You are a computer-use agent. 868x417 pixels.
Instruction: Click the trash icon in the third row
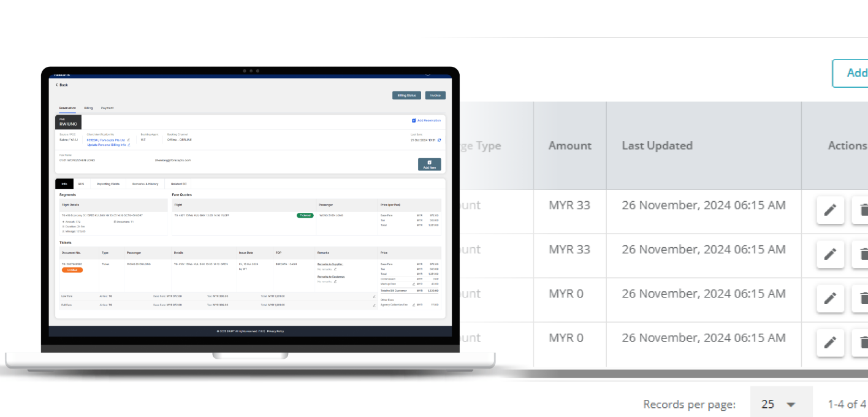(x=862, y=298)
